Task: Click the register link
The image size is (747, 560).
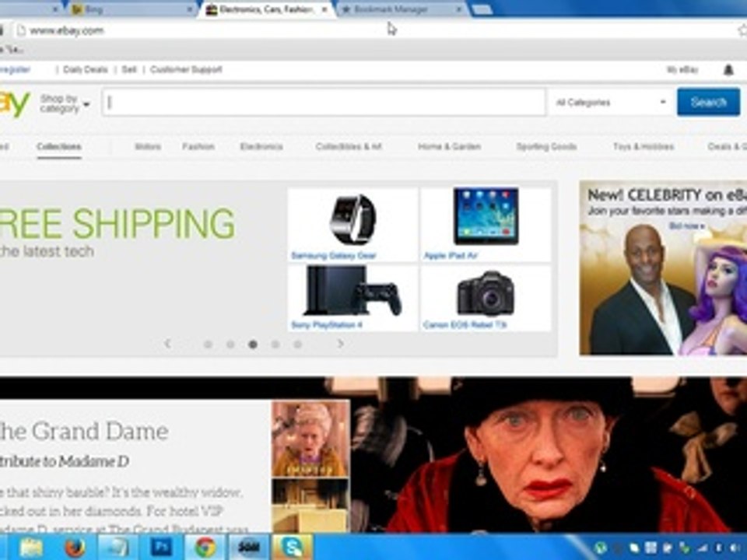Action: pos(15,69)
